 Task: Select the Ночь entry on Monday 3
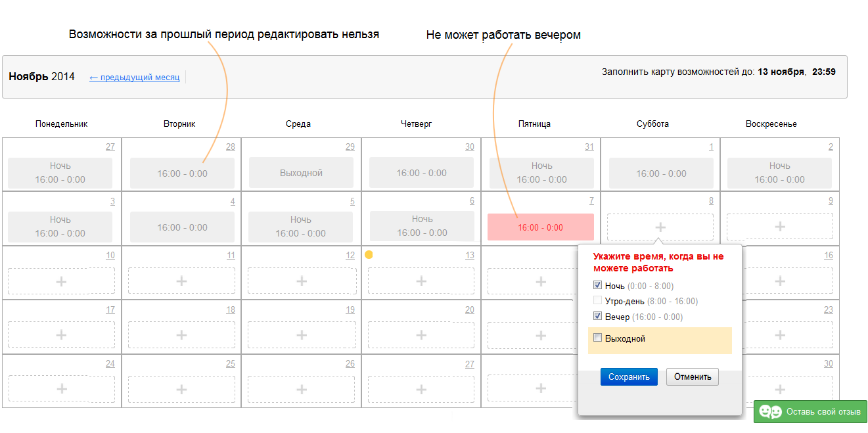point(60,227)
